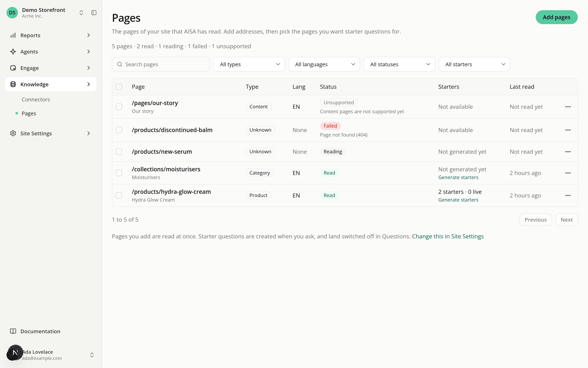Follow the Change this in Site Settings link

click(448, 236)
